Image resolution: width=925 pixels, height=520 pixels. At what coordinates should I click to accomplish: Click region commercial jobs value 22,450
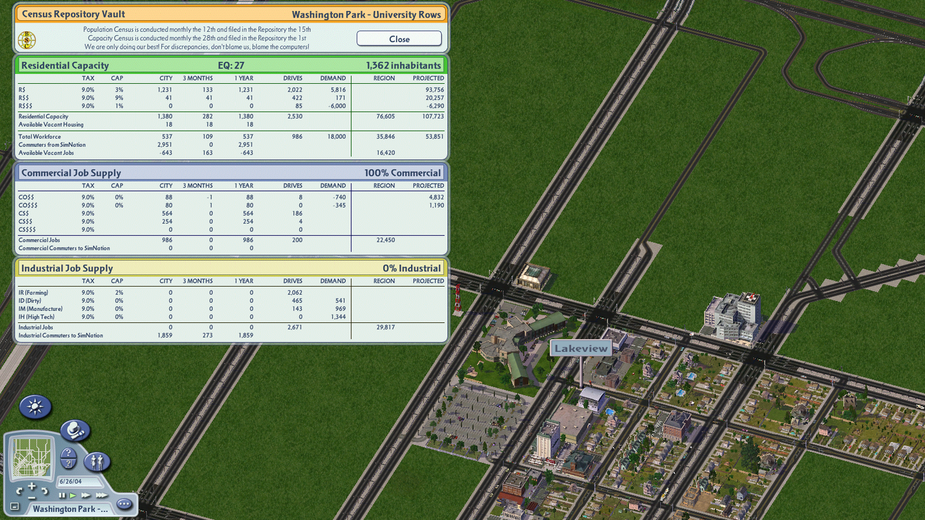385,241
